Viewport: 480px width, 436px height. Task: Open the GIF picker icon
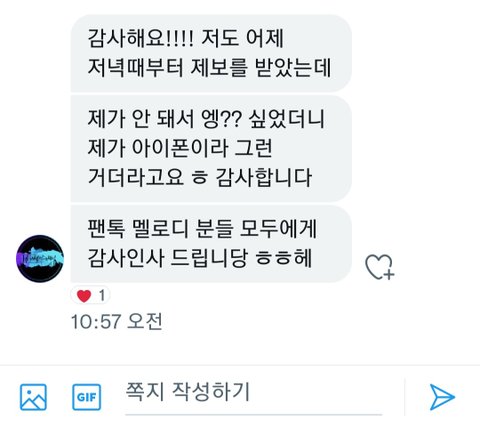coord(87,397)
